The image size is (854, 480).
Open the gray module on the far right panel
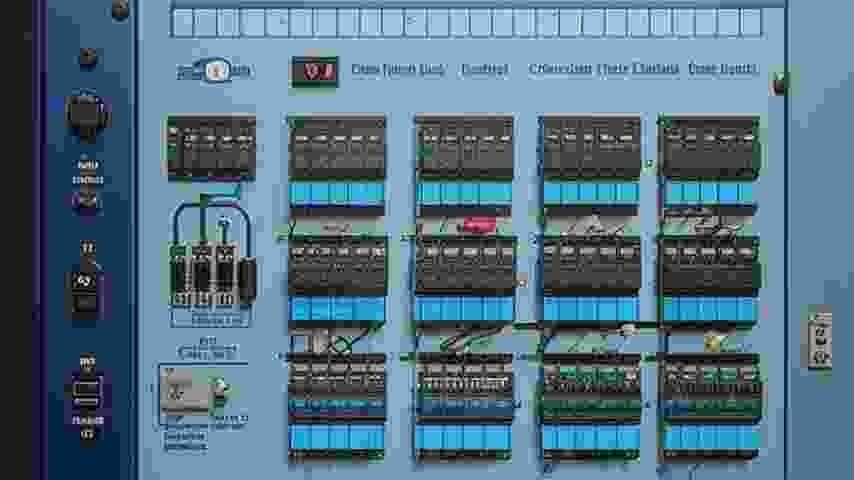820,339
